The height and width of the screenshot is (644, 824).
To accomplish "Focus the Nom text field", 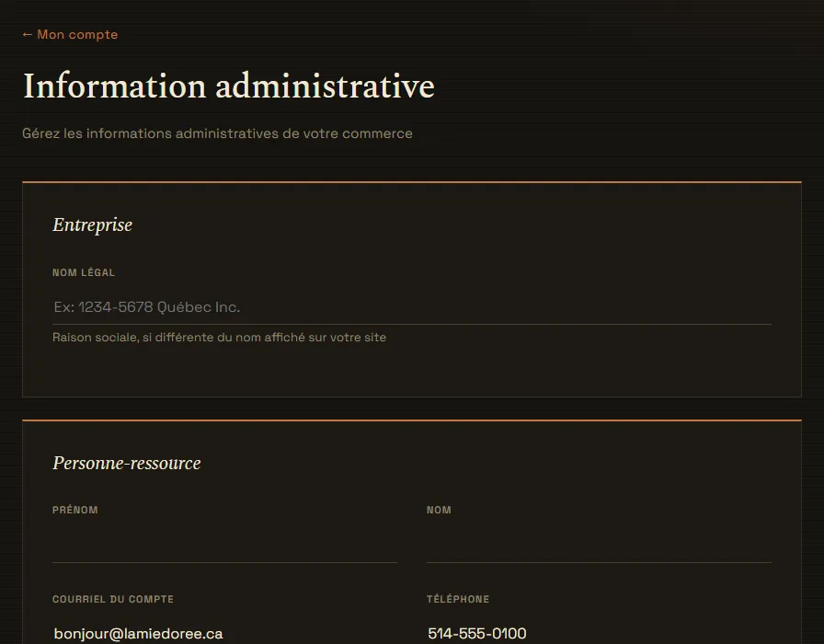I will 599,546.
